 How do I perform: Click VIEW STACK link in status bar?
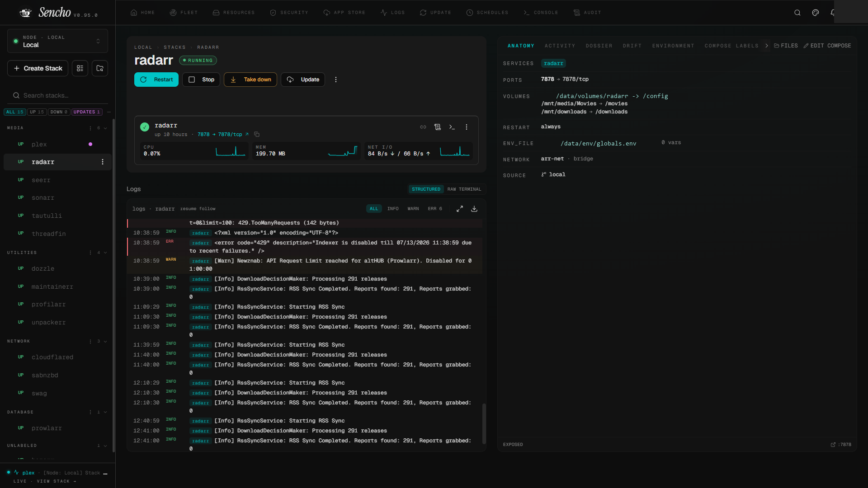(56, 481)
